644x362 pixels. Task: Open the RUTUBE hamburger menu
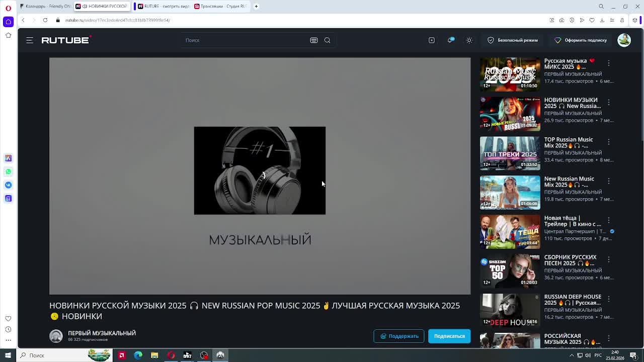point(30,40)
